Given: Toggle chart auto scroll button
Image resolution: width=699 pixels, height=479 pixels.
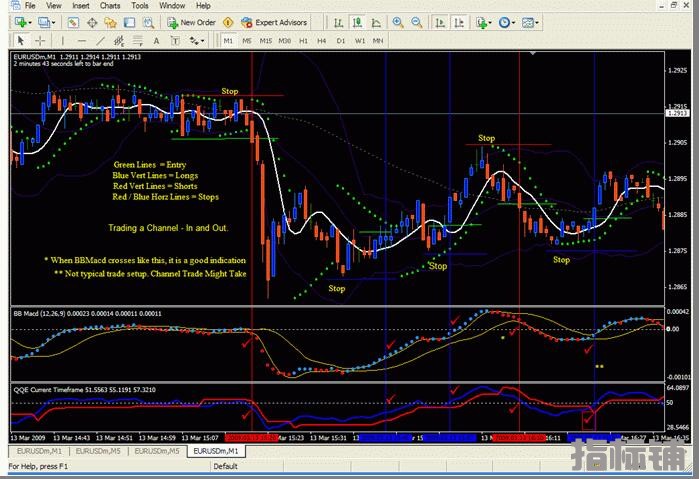Looking at the screenshot, I should coord(440,22).
